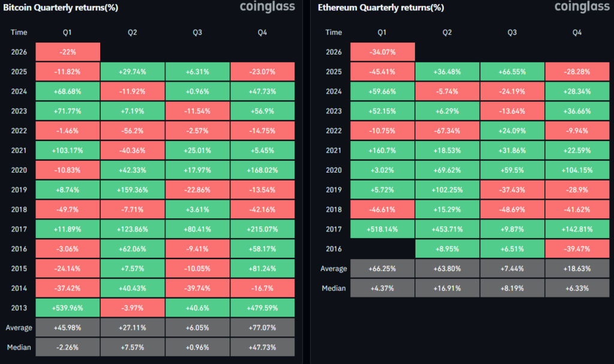Click the Time header in Ethereum table
614x364 pixels.
333,32
